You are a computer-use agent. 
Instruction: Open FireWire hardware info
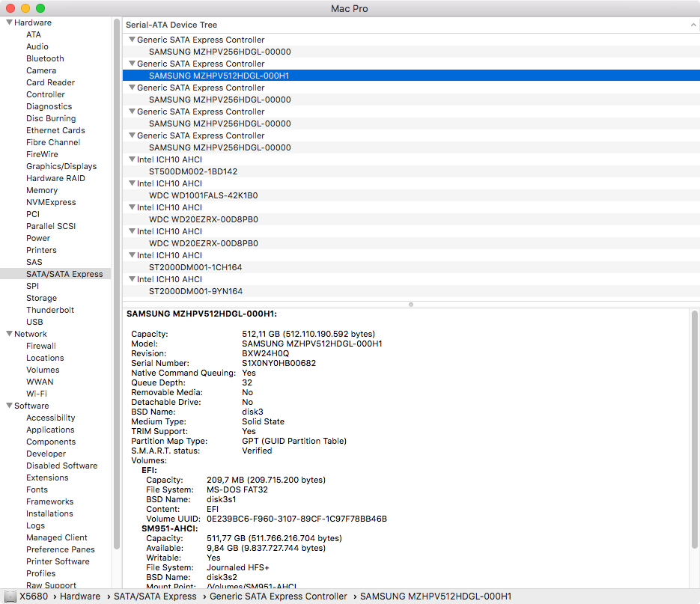[42, 154]
